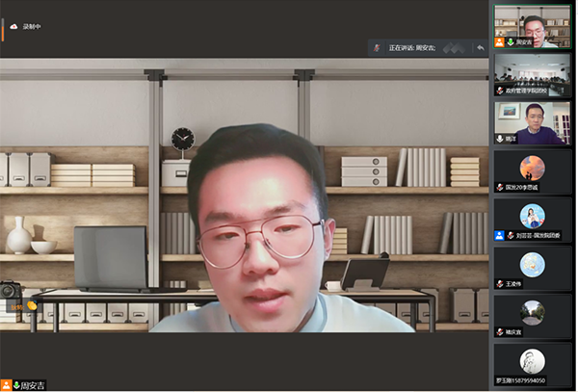Image resolution: width=578 pixels, height=392 pixels.
Task: Click the "正在讲话: 周安吉" speaking indicator
Action: point(412,47)
